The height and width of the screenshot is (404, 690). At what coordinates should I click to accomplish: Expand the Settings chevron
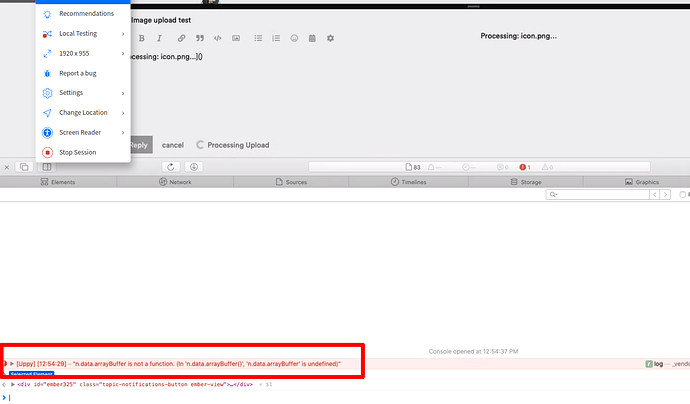(x=123, y=93)
